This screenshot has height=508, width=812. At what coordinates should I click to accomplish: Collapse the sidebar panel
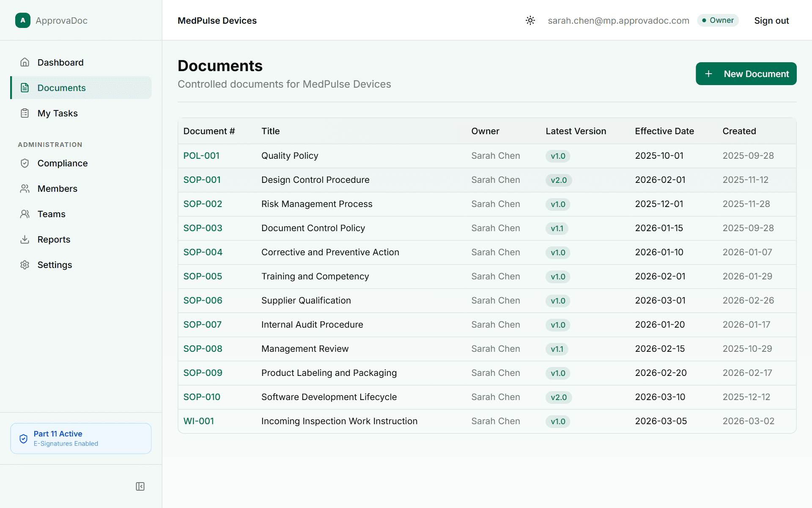tap(140, 486)
